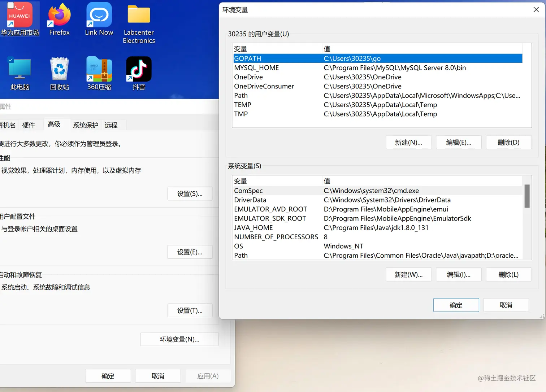Image resolution: width=546 pixels, height=392 pixels.
Task: Confirm the 环境变量 dialog with 确定
Action: [456, 305]
